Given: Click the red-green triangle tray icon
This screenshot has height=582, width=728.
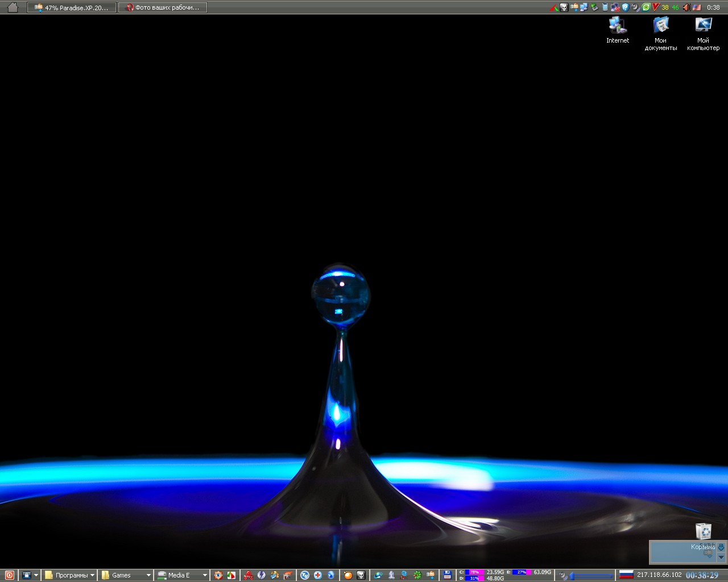Looking at the screenshot, I should pos(554,7).
